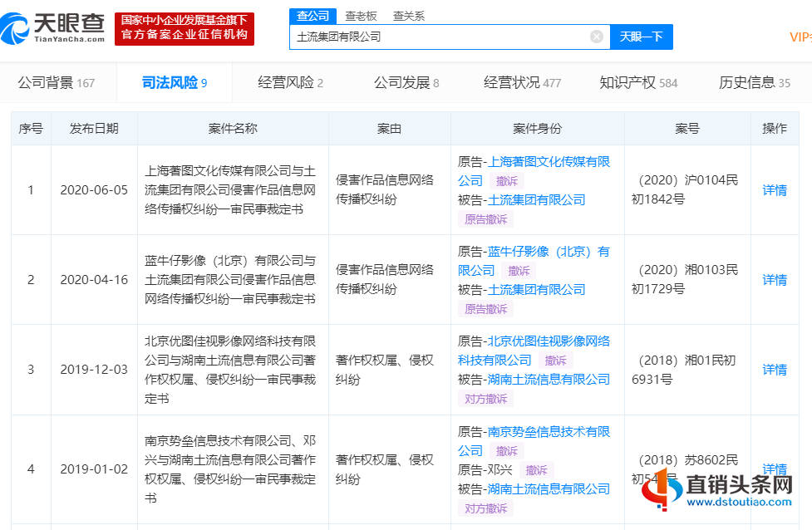Open 详情 for case row 2

click(x=775, y=279)
